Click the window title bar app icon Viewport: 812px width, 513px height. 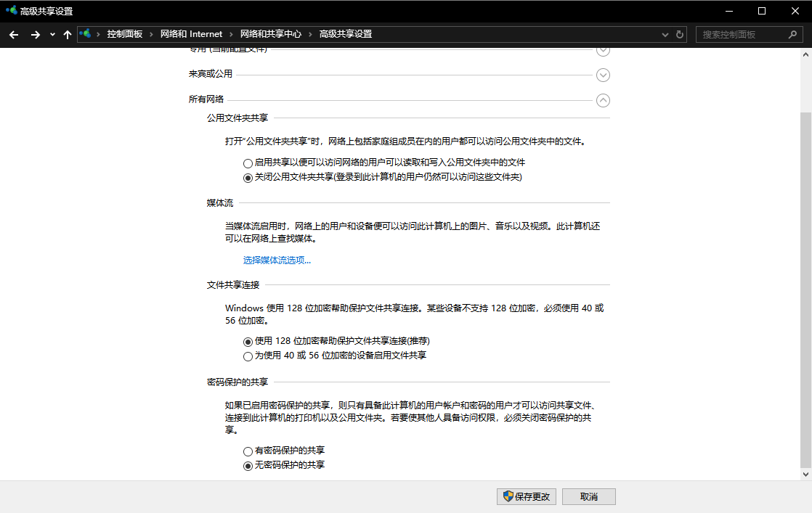[x=11, y=10]
